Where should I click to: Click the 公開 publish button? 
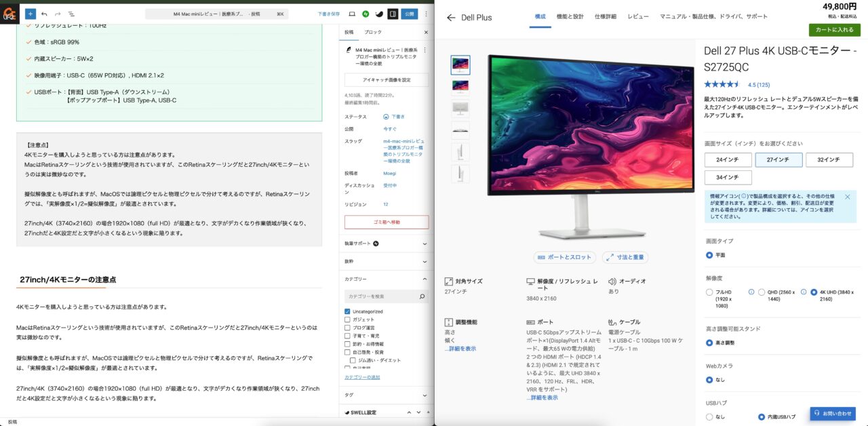pyautogui.click(x=409, y=14)
